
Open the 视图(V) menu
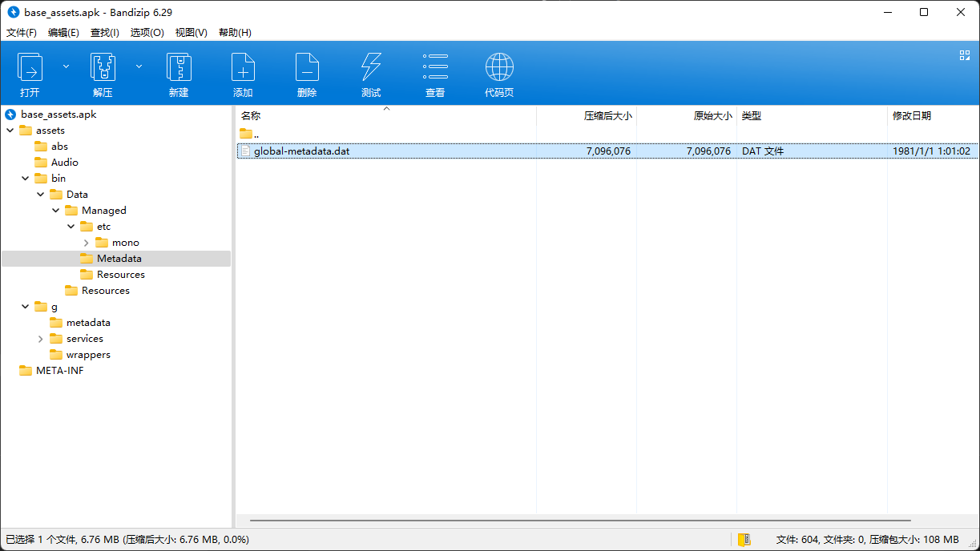pyautogui.click(x=191, y=33)
